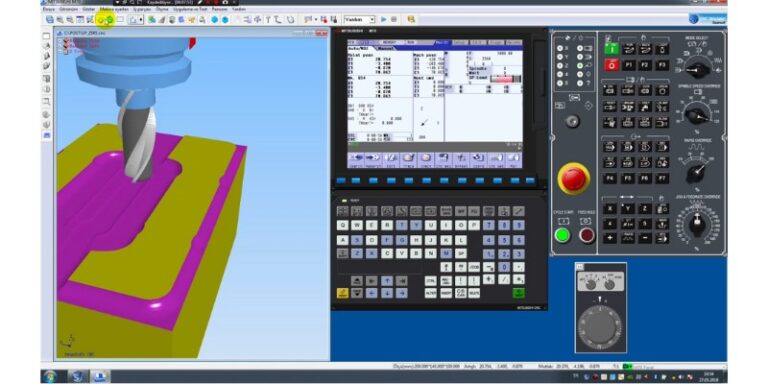Tap the DELETE edit key
768x384 pixels.
coord(474,293)
